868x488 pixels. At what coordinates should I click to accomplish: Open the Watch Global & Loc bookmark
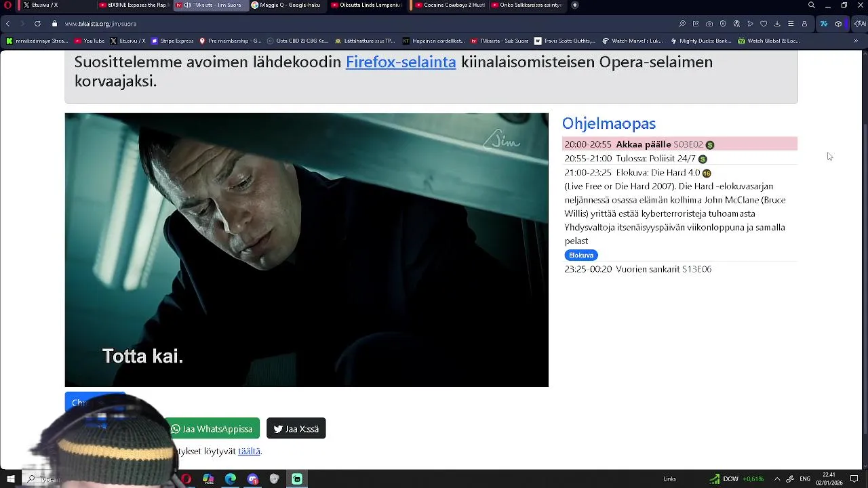(769, 41)
